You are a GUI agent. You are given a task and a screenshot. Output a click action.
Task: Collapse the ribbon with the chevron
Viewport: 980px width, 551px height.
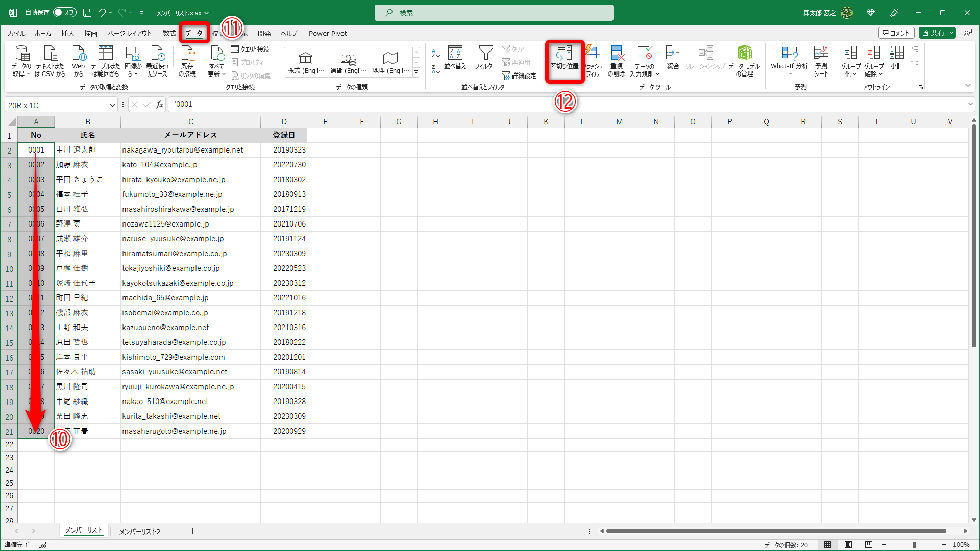(968, 86)
